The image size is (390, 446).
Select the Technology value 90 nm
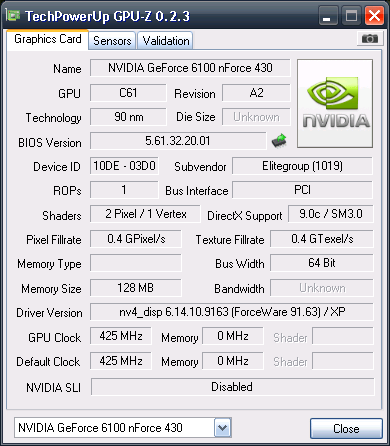[x=128, y=117]
